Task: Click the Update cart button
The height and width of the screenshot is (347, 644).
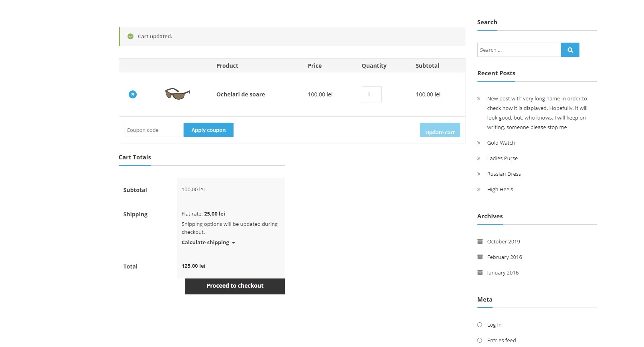Action: 440,130
